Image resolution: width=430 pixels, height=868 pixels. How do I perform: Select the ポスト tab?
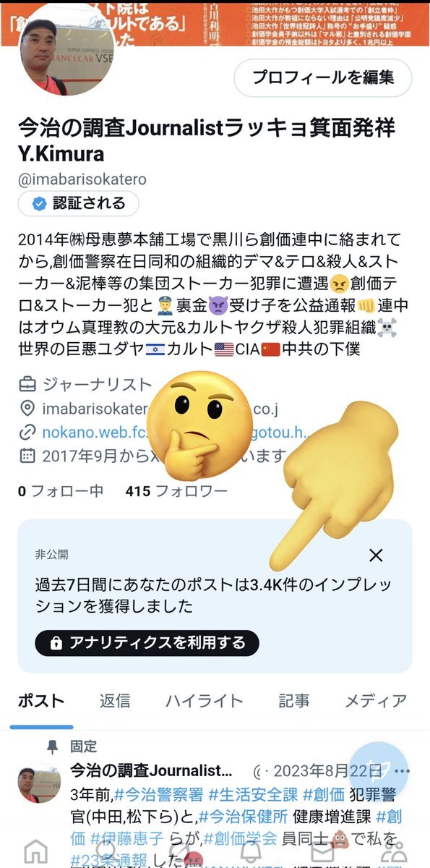point(41,700)
